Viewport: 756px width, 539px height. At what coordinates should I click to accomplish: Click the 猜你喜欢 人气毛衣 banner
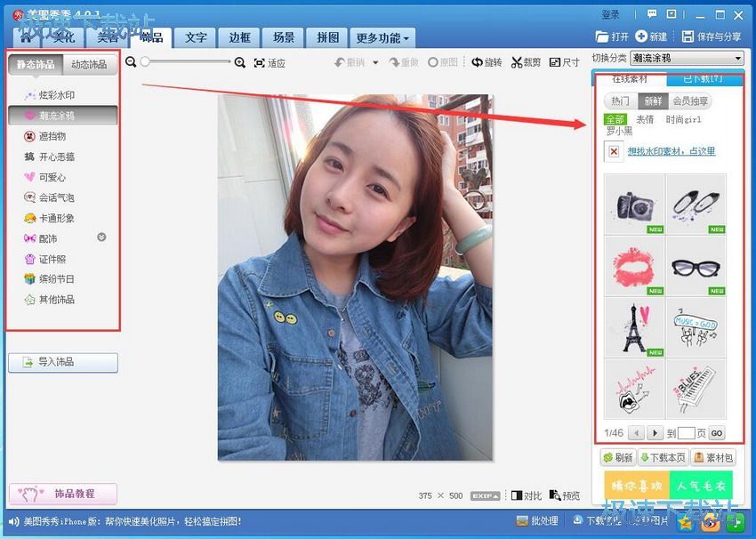pos(668,485)
